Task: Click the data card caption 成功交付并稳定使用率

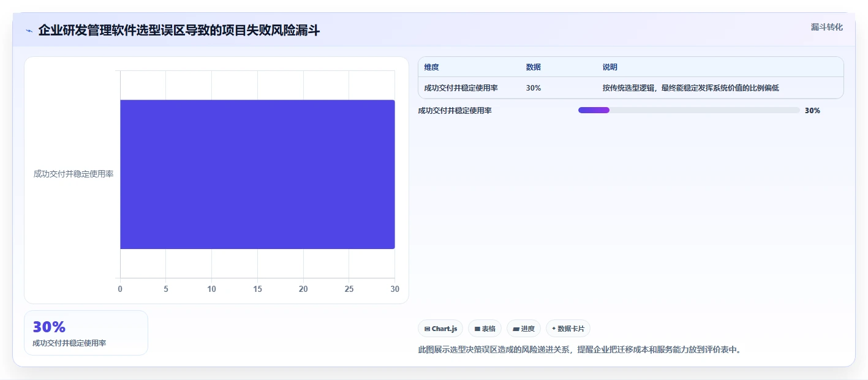Action: pyautogui.click(x=69, y=343)
